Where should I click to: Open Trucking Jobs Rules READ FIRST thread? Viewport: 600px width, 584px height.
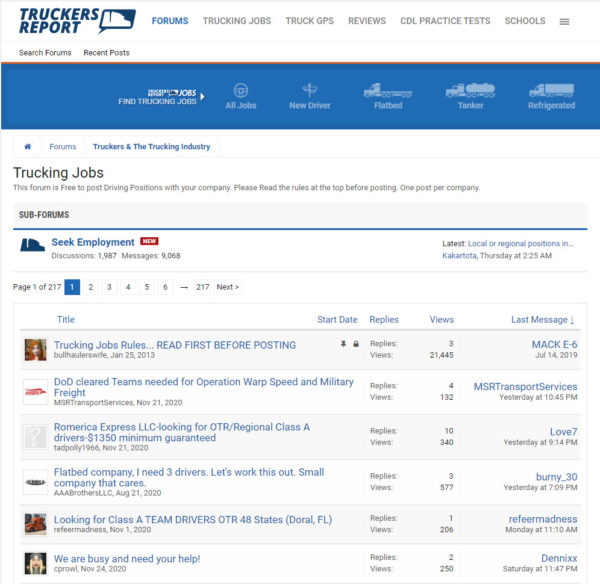coord(175,345)
